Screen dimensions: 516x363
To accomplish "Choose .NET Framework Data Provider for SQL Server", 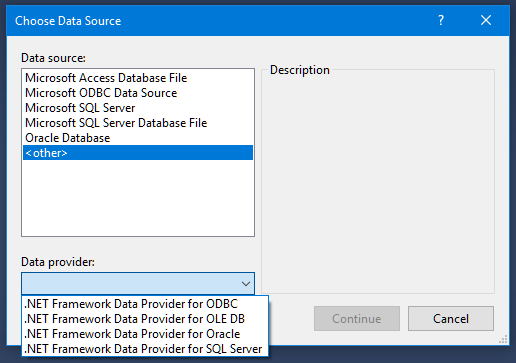I will pyautogui.click(x=145, y=349).
